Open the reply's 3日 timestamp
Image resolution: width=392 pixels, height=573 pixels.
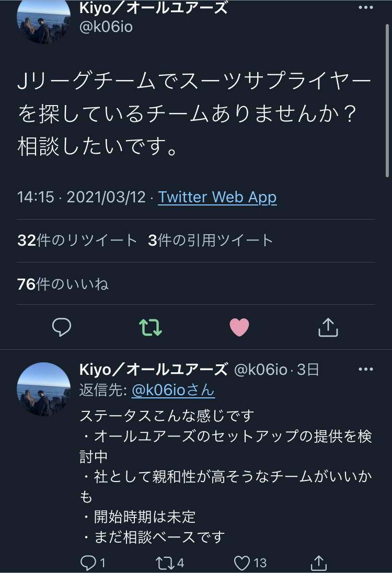pos(308,370)
